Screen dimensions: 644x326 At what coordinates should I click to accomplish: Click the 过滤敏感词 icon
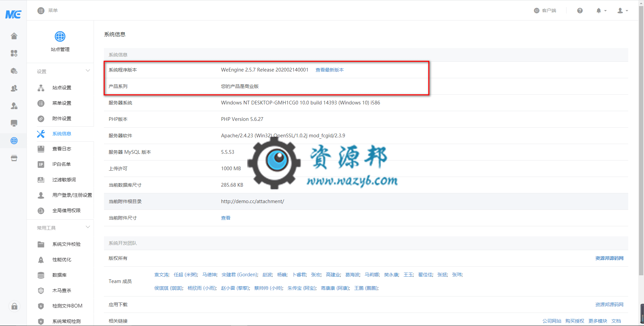coord(41,180)
